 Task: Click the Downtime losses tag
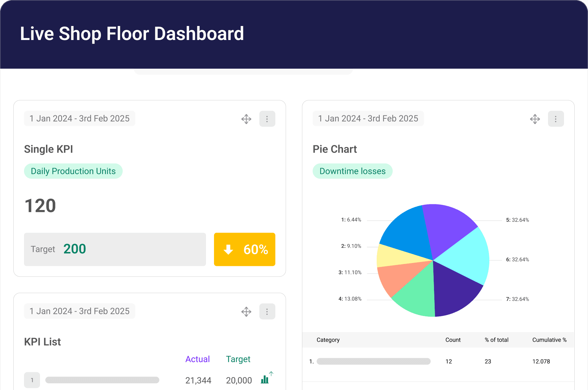click(x=352, y=171)
